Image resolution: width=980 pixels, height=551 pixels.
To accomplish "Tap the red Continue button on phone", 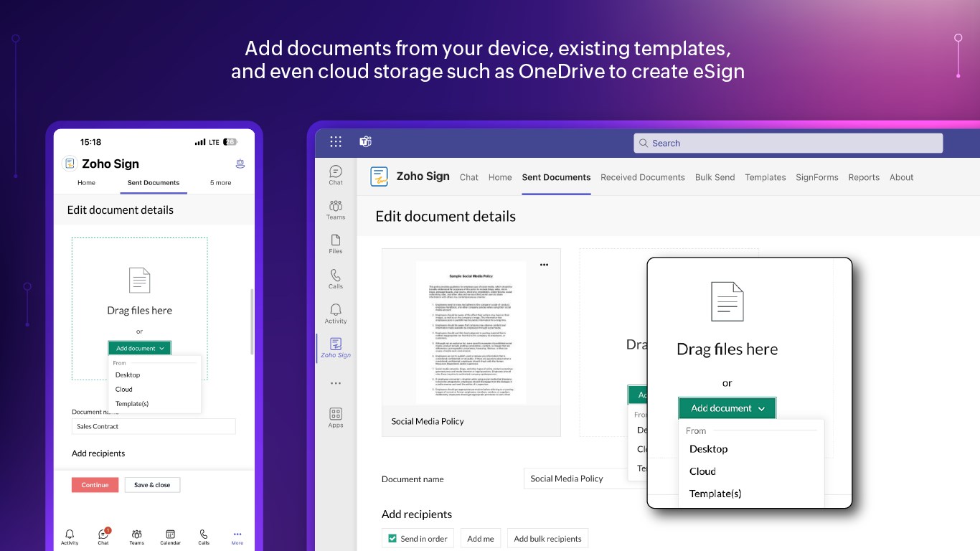I will (x=95, y=485).
